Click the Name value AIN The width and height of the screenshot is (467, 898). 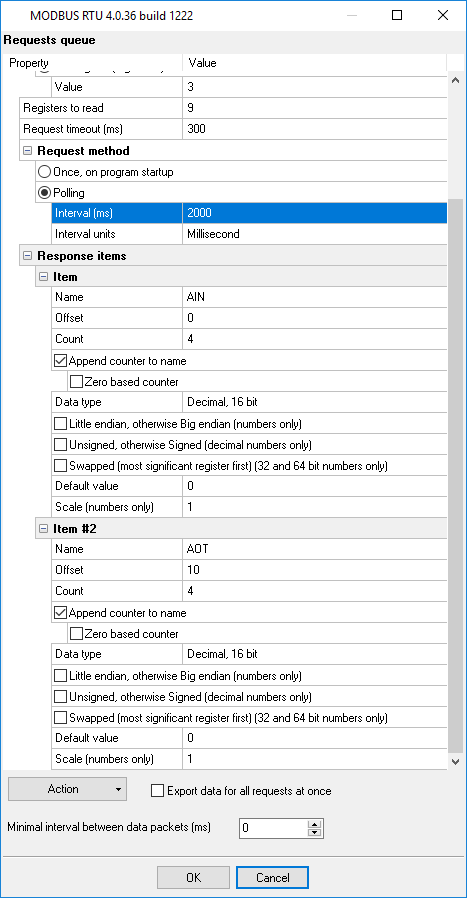click(x=315, y=297)
